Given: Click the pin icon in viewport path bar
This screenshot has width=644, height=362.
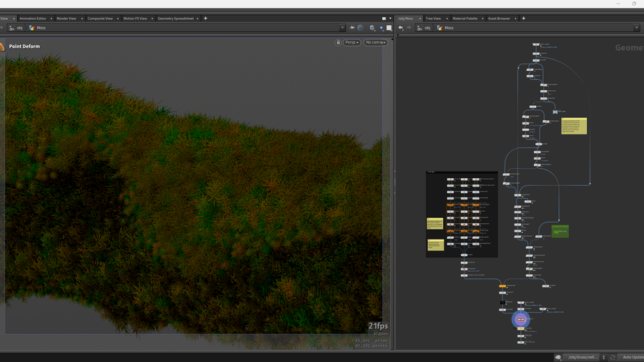Looking at the screenshot, I should click(x=352, y=28).
